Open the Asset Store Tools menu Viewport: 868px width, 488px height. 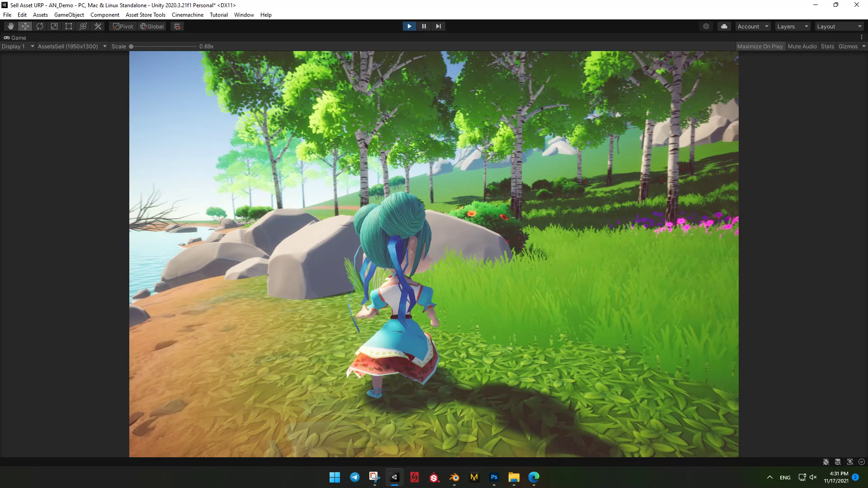(x=146, y=14)
